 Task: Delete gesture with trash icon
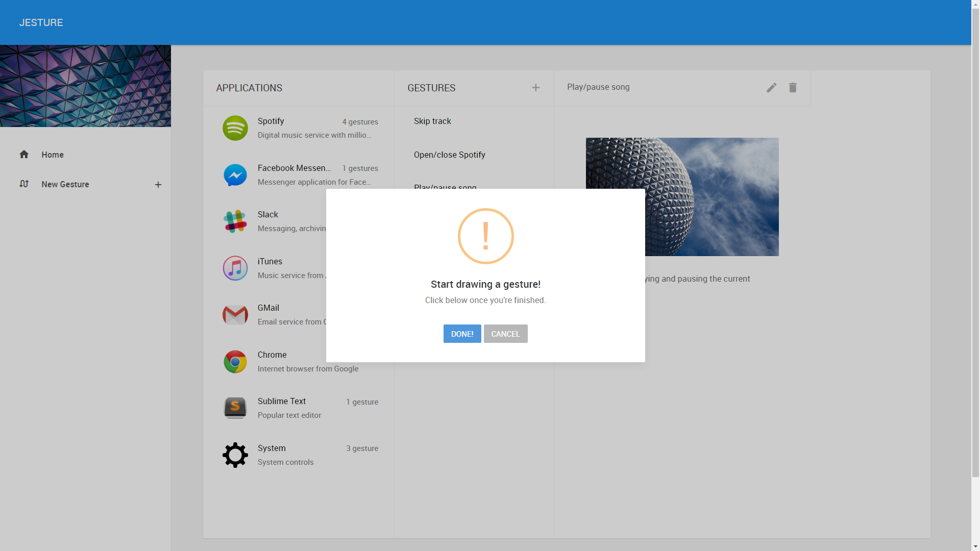[x=793, y=88]
